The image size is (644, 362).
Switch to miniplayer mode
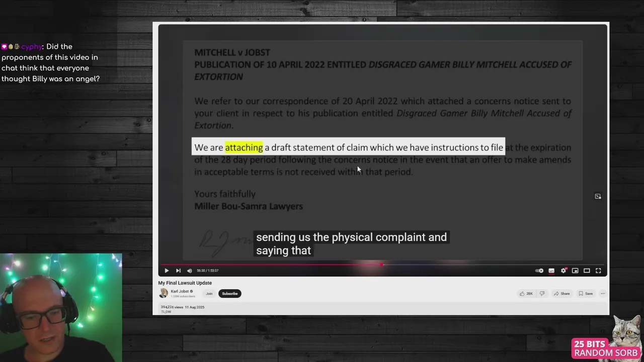pyautogui.click(x=575, y=270)
